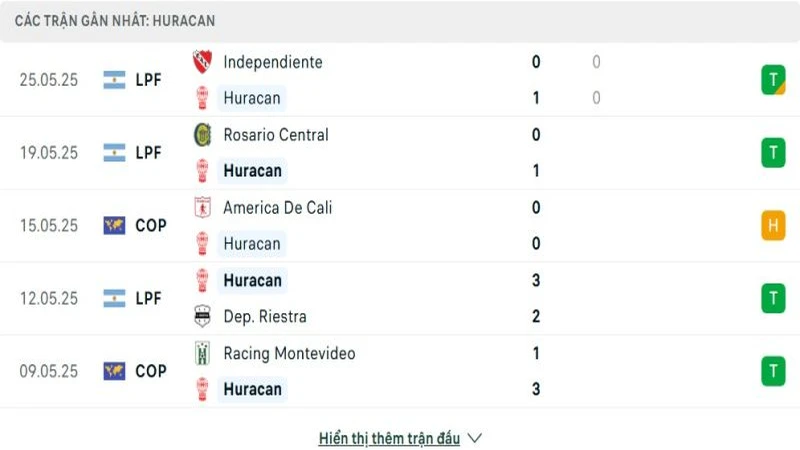This screenshot has width=800, height=450.
Task: Click the Argentina flag on 25.05.25 row
Action: (x=114, y=80)
